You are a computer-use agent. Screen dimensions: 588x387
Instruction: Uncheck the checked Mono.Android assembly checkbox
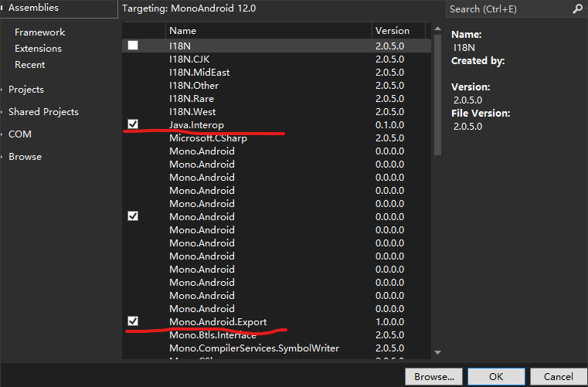click(x=133, y=216)
